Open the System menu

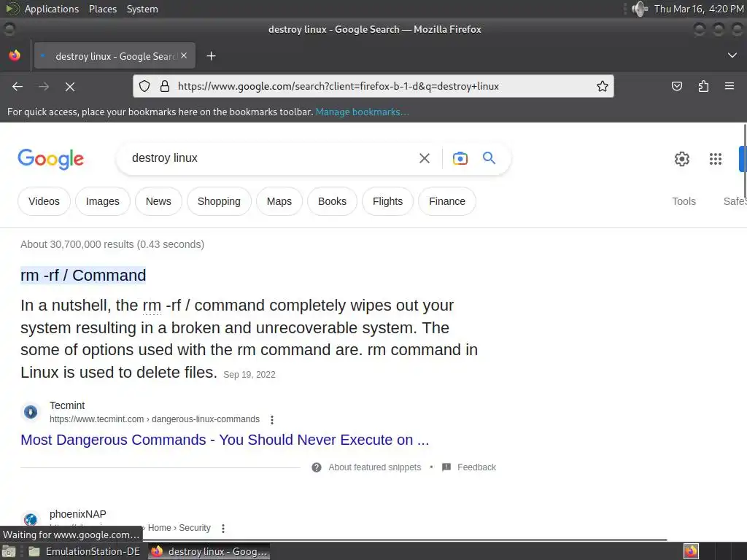142,9
